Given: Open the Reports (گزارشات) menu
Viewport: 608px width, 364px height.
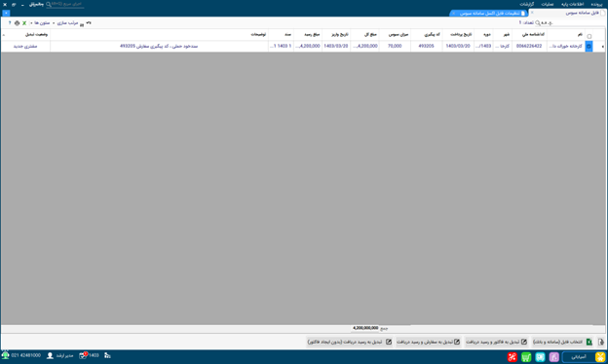Looking at the screenshot, I should tap(526, 4).
